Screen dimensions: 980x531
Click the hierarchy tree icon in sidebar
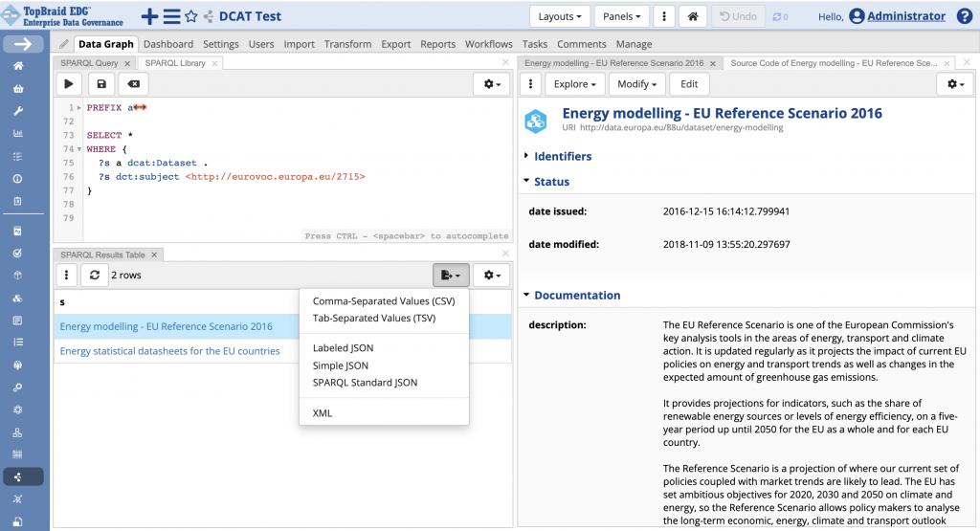(x=18, y=432)
